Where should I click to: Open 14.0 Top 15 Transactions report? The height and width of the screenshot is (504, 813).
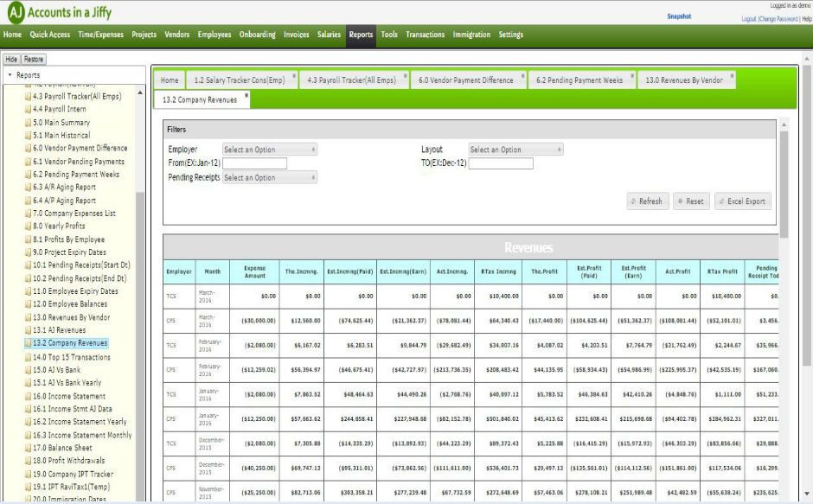[x=72, y=357]
